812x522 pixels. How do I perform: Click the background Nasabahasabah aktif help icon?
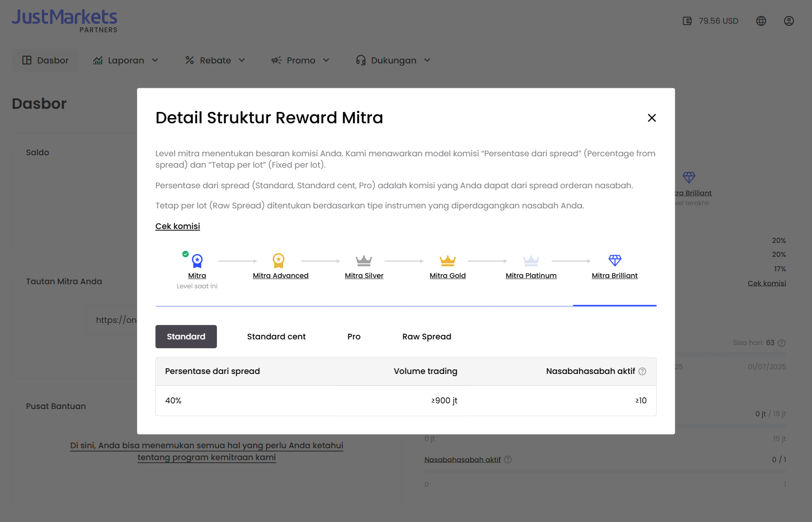(x=508, y=460)
